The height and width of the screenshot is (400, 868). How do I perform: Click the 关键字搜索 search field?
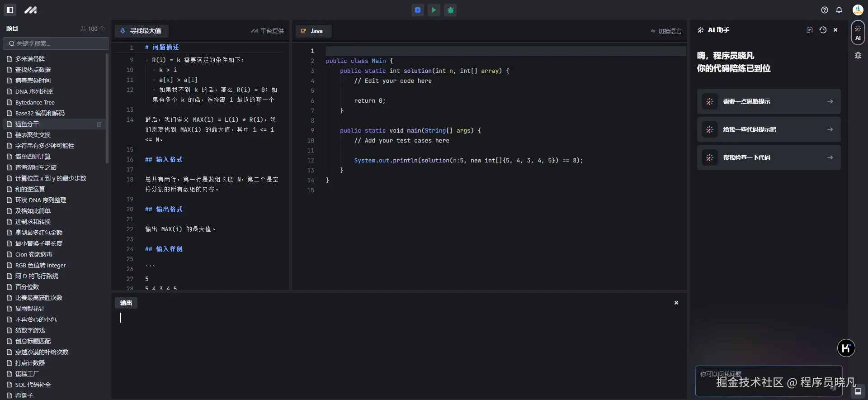(56, 43)
